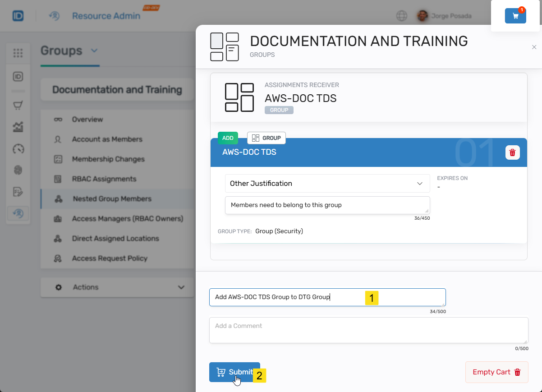Click Empty Cart

pos(496,372)
